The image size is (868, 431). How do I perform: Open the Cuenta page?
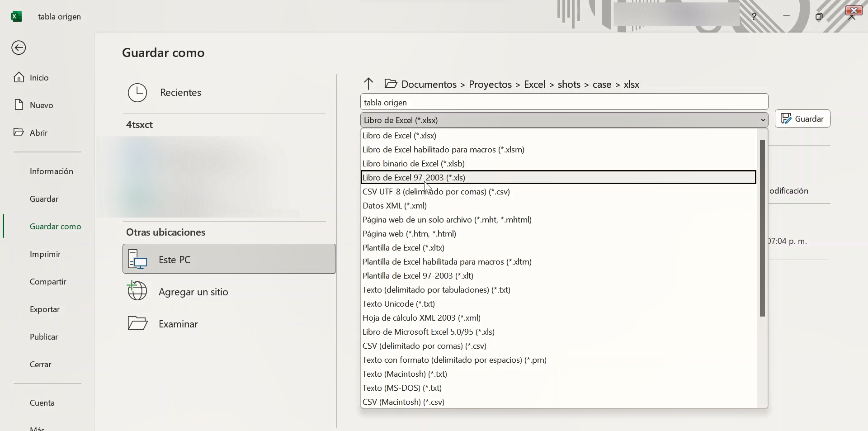coord(42,403)
